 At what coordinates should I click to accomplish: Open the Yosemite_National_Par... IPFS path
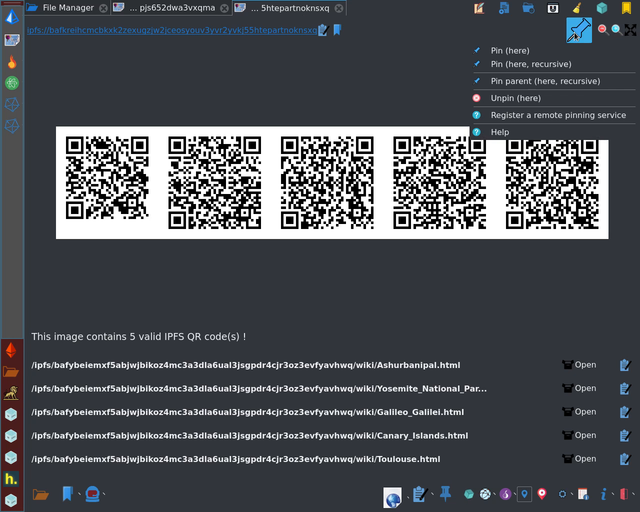[x=580, y=388]
